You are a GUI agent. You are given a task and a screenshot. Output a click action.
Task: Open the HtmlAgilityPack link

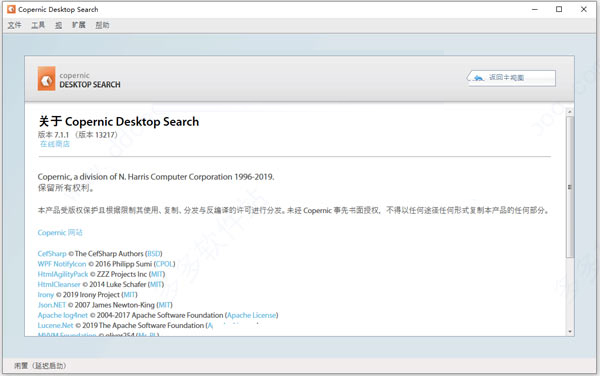click(x=63, y=274)
